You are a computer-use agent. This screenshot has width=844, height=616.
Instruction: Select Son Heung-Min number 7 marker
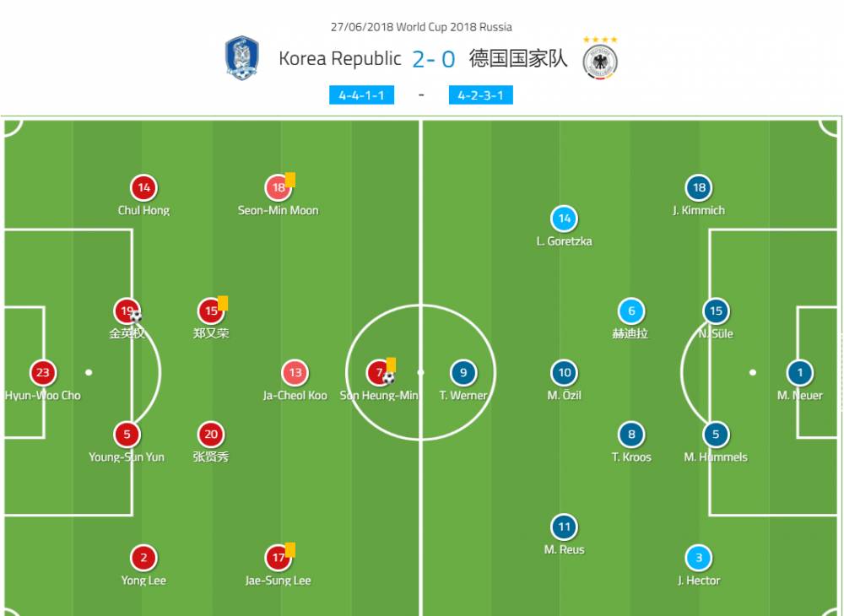click(x=380, y=372)
